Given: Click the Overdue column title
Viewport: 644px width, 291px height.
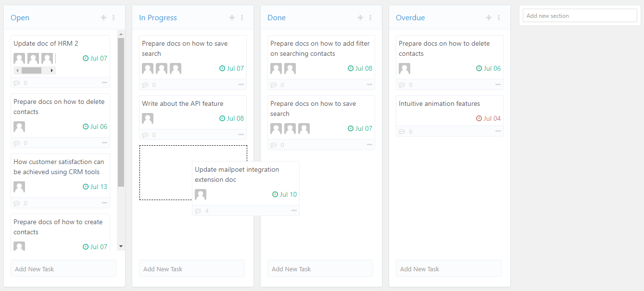Looking at the screenshot, I should pyautogui.click(x=410, y=18).
